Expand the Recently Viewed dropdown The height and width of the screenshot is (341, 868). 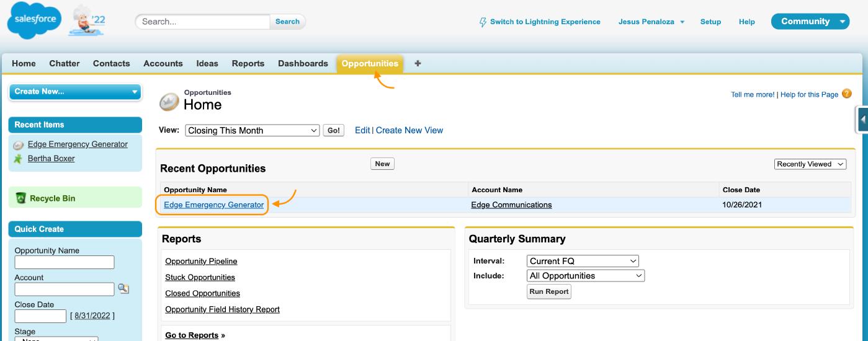(810, 164)
